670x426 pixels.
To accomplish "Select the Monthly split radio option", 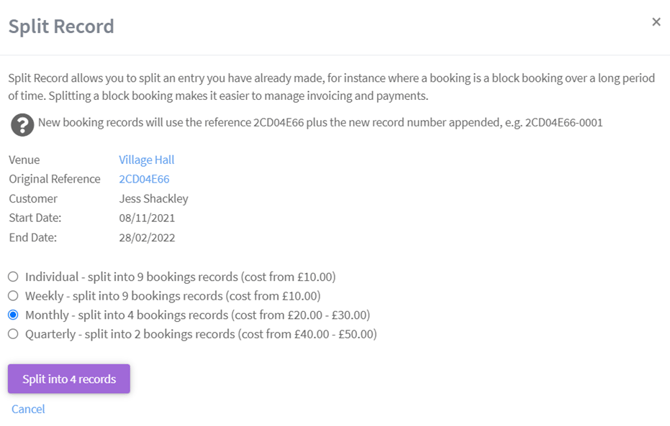I will tap(13, 315).
